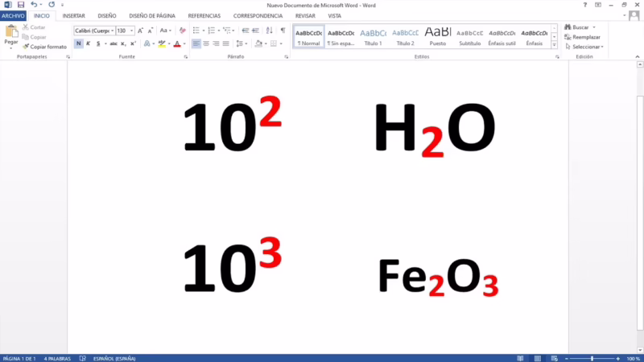Click the borders icon
644x362 pixels.
tap(274, 43)
